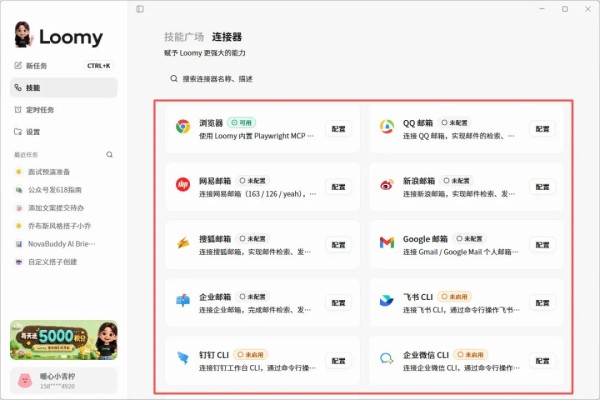
Task: Click the 钉钉 CLI icon
Action: click(183, 358)
